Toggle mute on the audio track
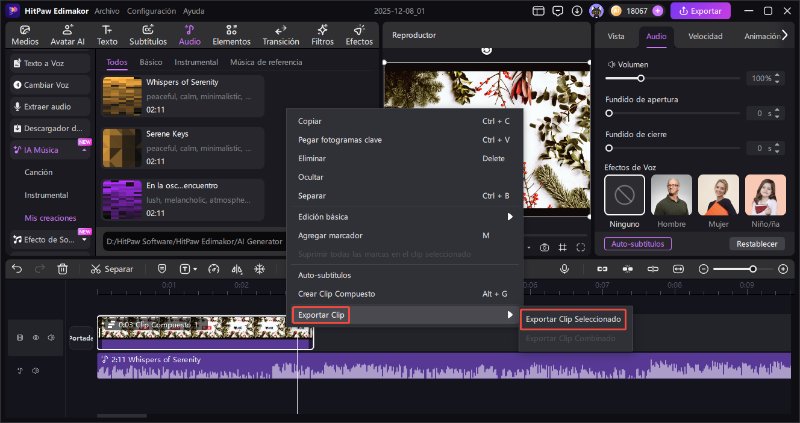This screenshot has width=800, height=423. [x=34, y=370]
